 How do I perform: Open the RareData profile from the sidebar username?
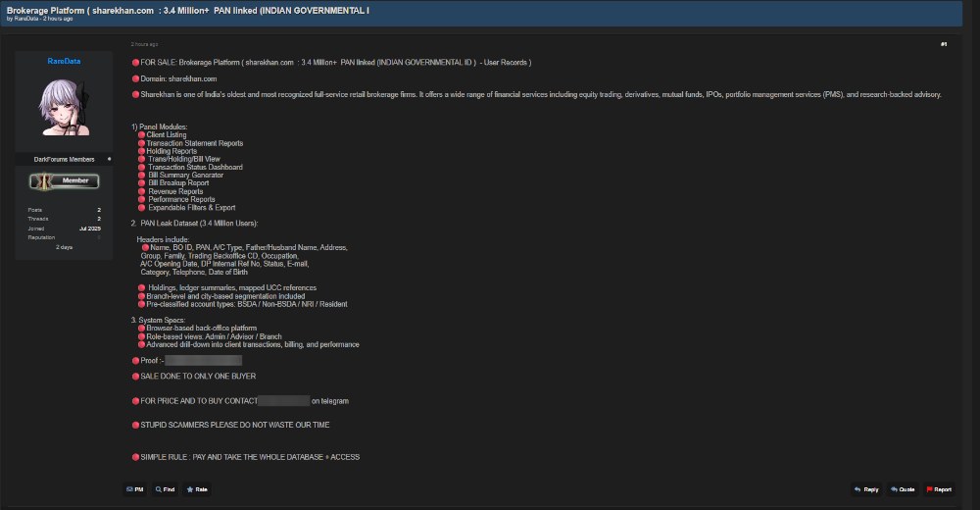[x=65, y=61]
